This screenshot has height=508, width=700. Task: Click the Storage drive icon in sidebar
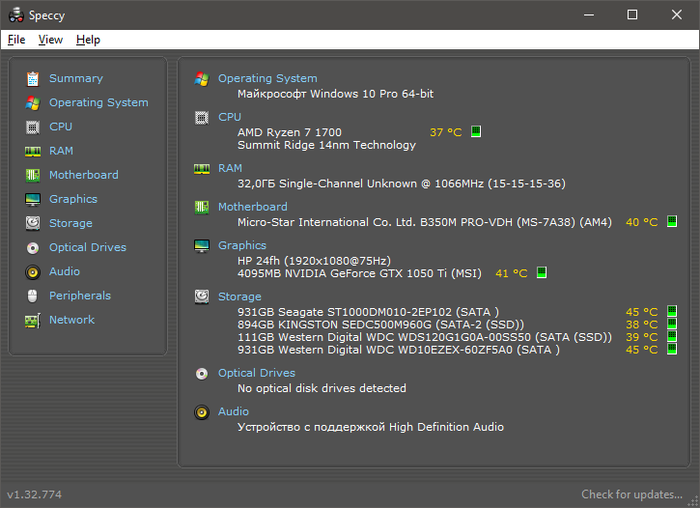tap(33, 223)
